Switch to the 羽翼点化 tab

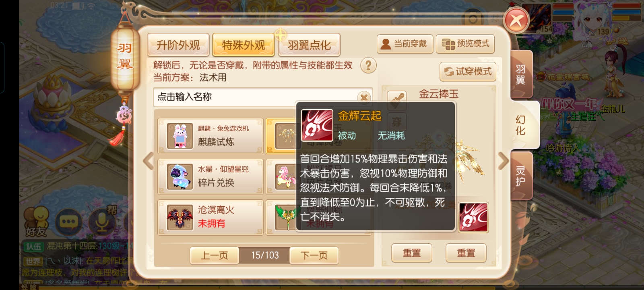coord(309,45)
